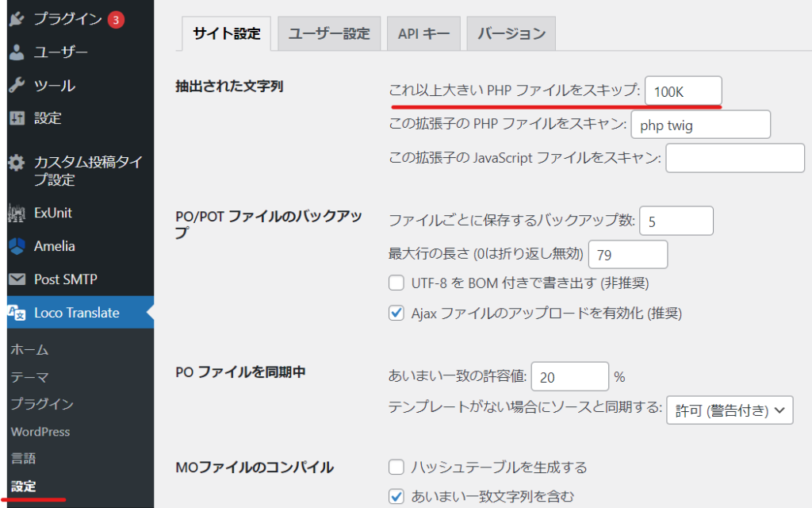Open the API キー tab
Screen dimensions: 812x508
point(423,33)
